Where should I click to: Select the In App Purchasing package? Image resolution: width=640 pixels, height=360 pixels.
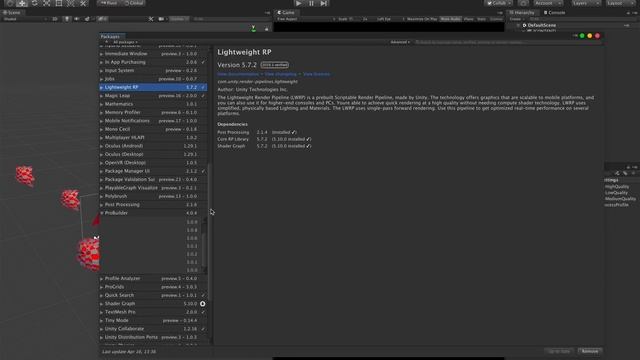pyautogui.click(x=153, y=62)
